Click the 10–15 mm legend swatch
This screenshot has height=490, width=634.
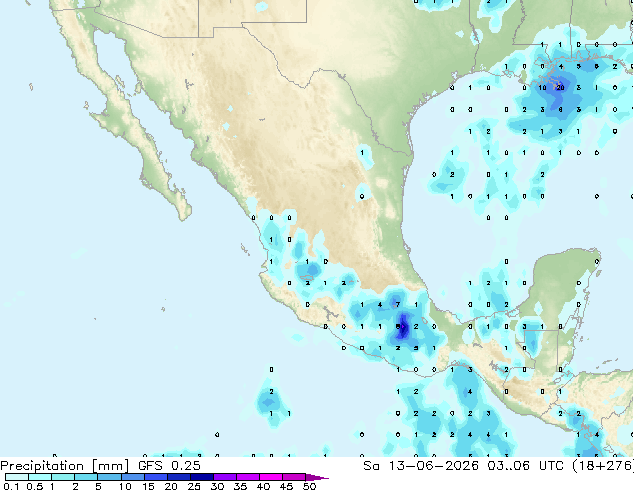pos(132,477)
